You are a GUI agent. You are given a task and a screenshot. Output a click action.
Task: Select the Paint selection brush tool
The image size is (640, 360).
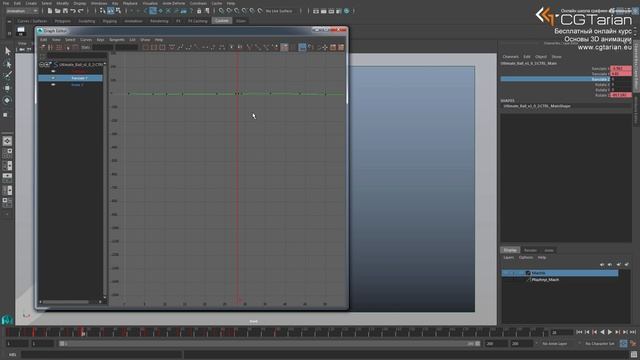(x=7, y=76)
